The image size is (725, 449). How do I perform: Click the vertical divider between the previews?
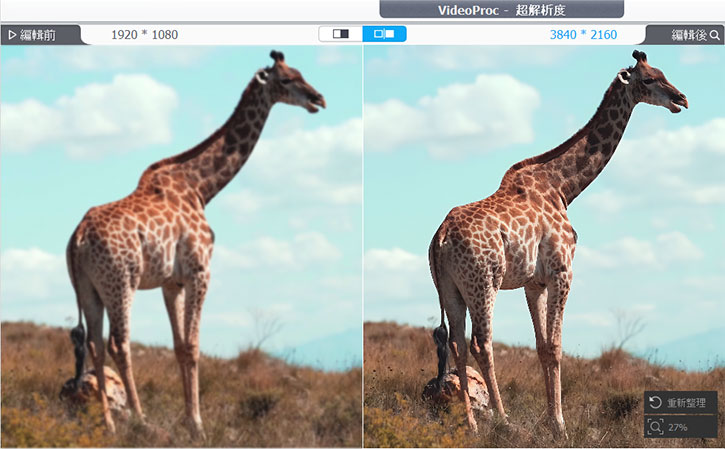[363, 250]
